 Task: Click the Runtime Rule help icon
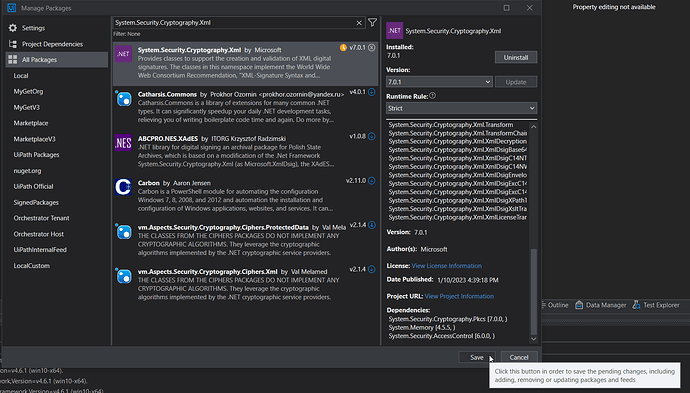[433, 95]
